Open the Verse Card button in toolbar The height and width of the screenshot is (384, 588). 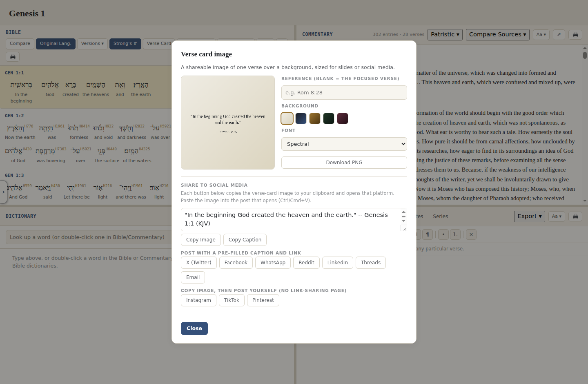159,44
